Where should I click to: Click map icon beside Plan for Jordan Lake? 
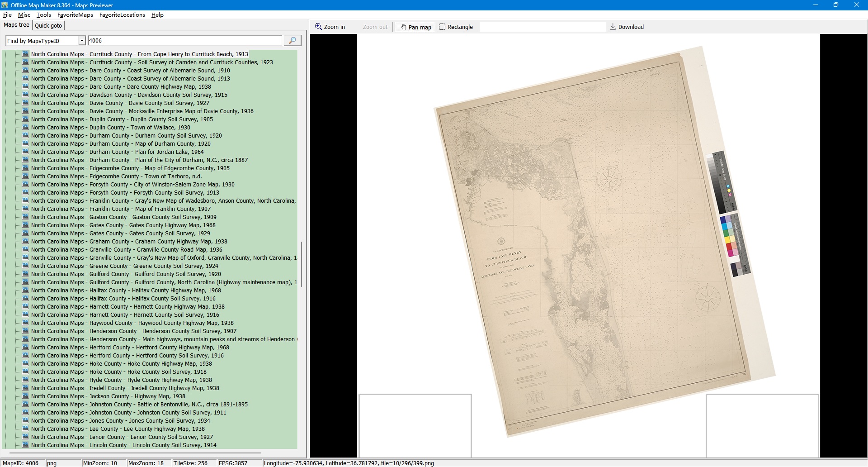coord(25,152)
